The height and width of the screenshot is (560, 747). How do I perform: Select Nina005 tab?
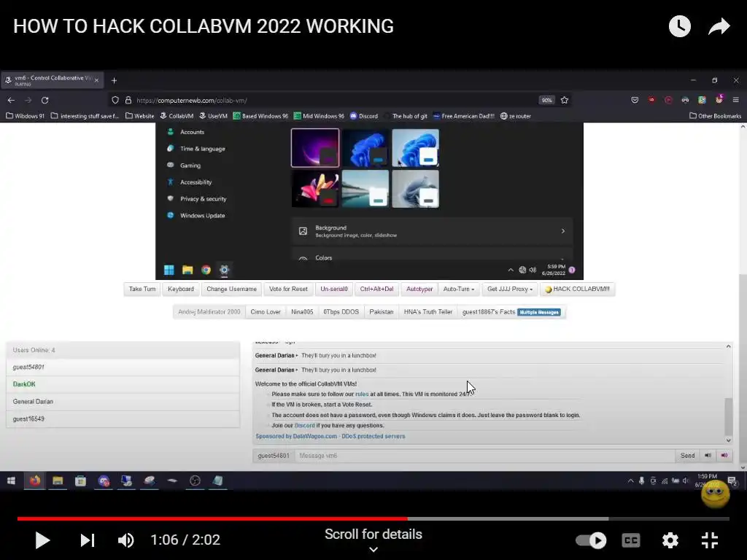pyautogui.click(x=302, y=312)
